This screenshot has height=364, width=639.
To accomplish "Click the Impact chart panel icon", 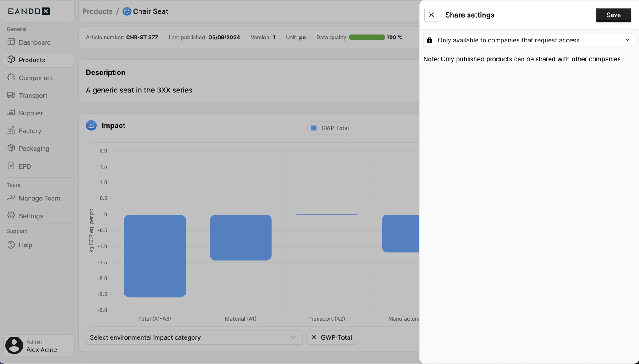I will (x=91, y=125).
